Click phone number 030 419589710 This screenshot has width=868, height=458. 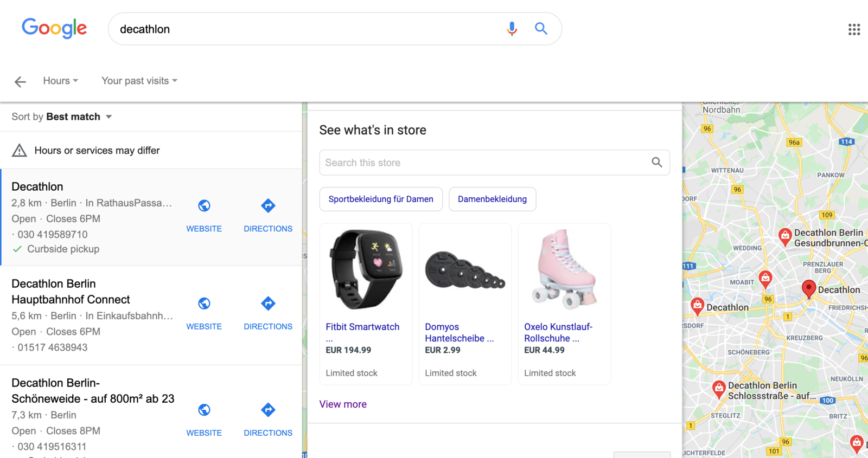click(52, 235)
